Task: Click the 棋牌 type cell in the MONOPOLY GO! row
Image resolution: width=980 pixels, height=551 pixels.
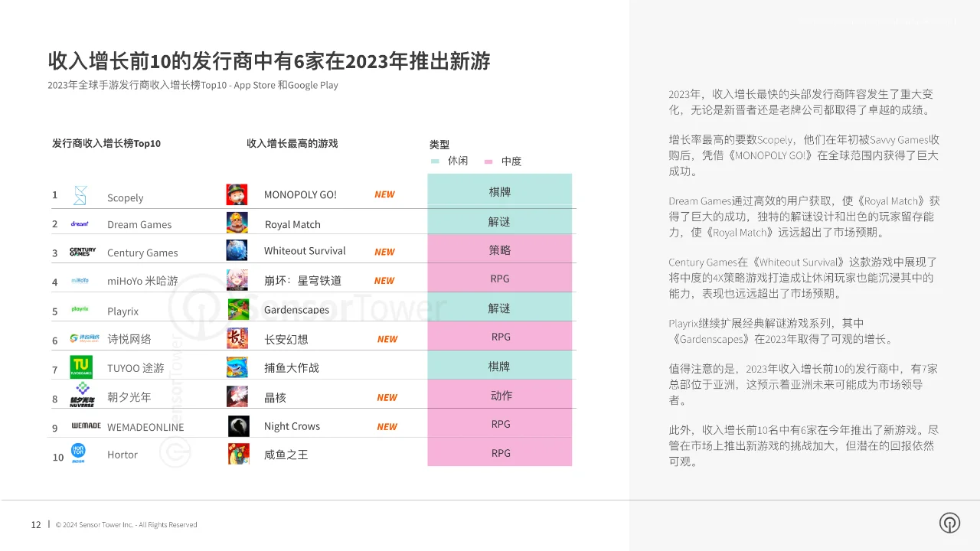Action: tap(499, 191)
